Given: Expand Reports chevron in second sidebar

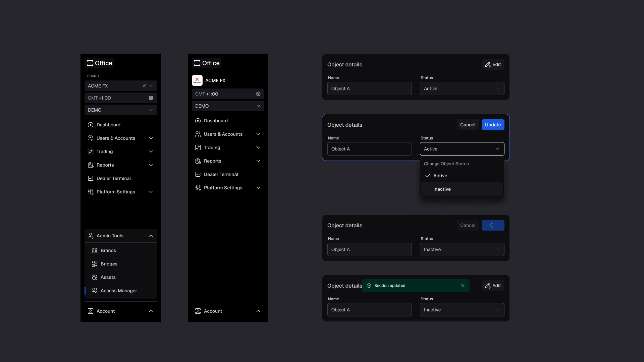Looking at the screenshot, I should click(258, 161).
